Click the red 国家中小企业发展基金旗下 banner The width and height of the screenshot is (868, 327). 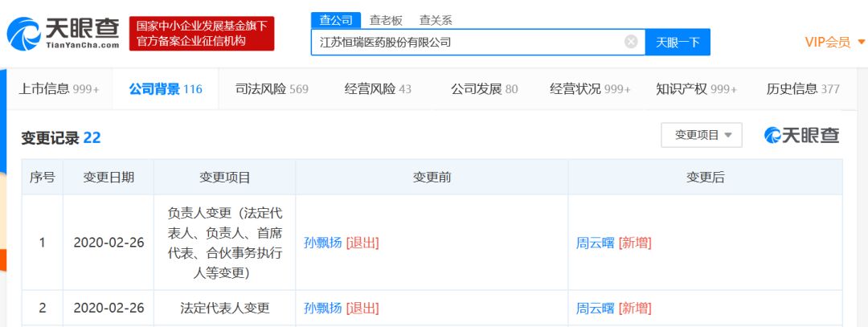click(202, 34)
